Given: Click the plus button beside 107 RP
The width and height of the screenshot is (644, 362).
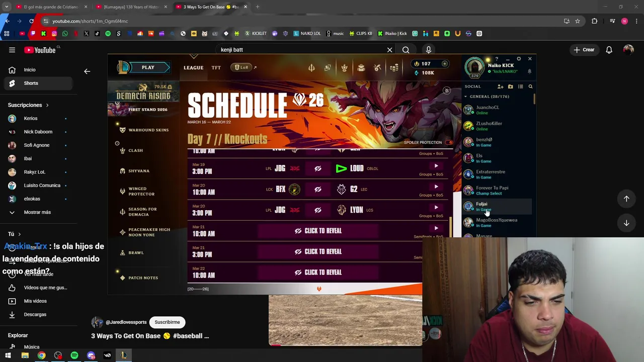Looking at the screenshot, I should tap(445, 64).
